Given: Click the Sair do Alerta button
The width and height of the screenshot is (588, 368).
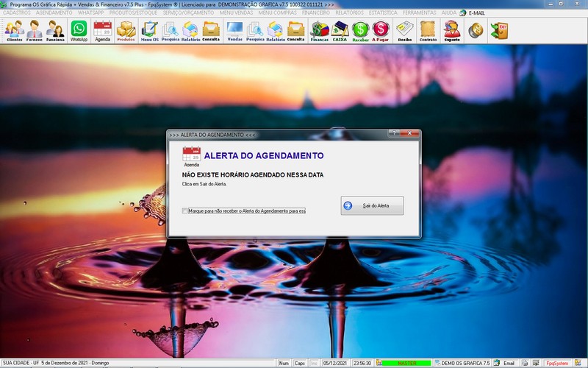Looking at the screenshot, I should click(372, 206).
